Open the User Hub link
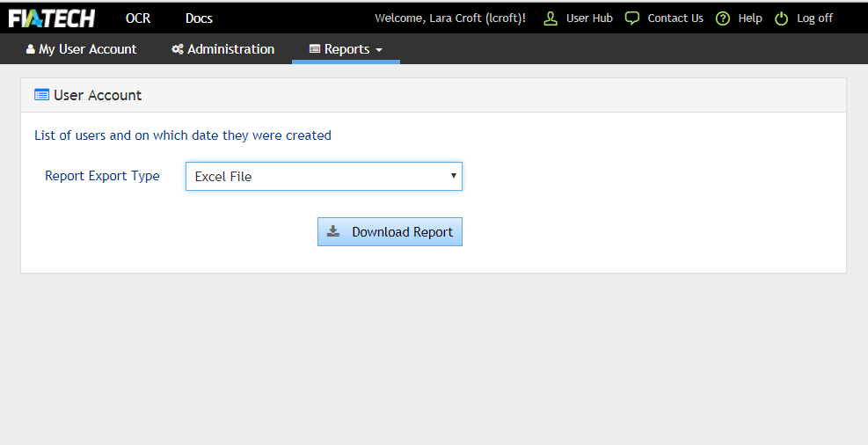Viewport: 868px width, 445px height. click(x=589, y=18)
